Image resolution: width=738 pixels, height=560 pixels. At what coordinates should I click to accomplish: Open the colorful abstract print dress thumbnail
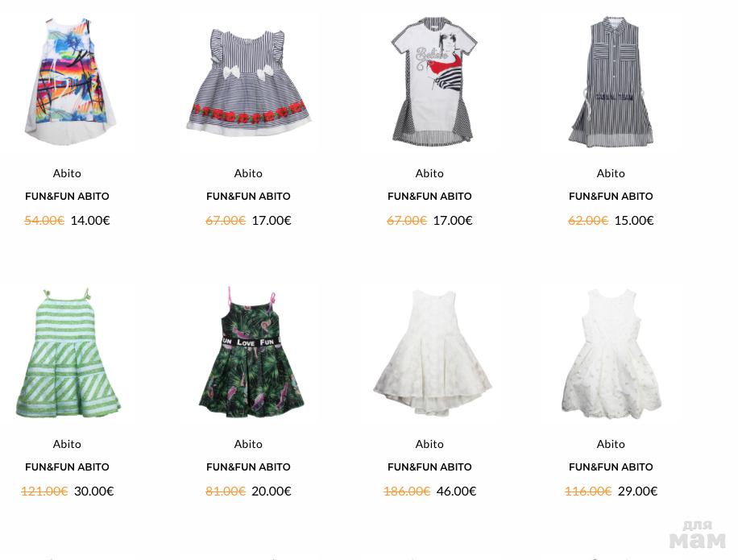[x=69, y=81]
